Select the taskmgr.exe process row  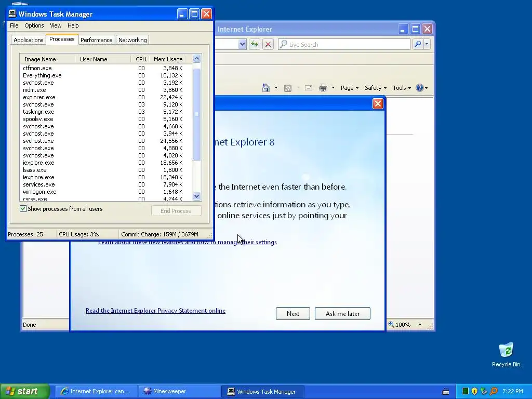click(103, 112)
